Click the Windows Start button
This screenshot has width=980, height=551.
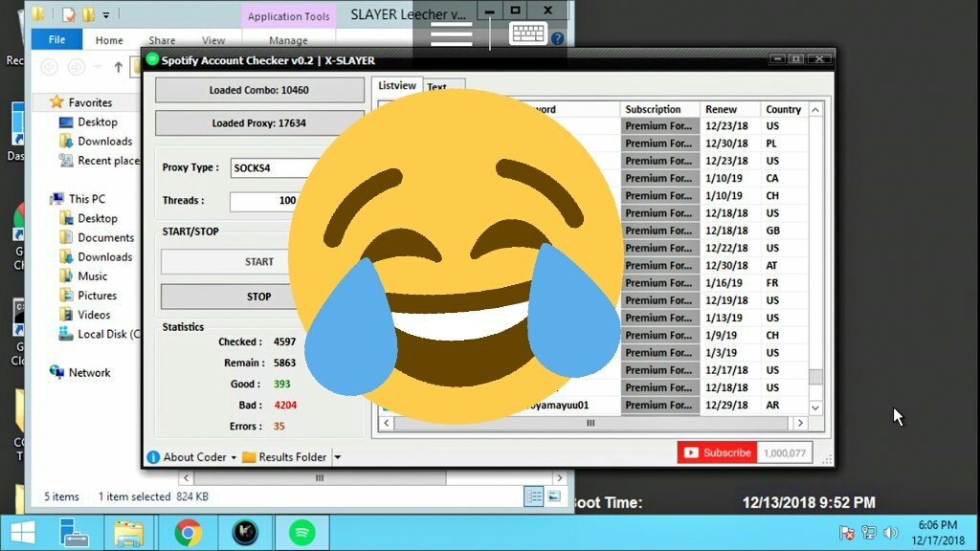[23, 533]
